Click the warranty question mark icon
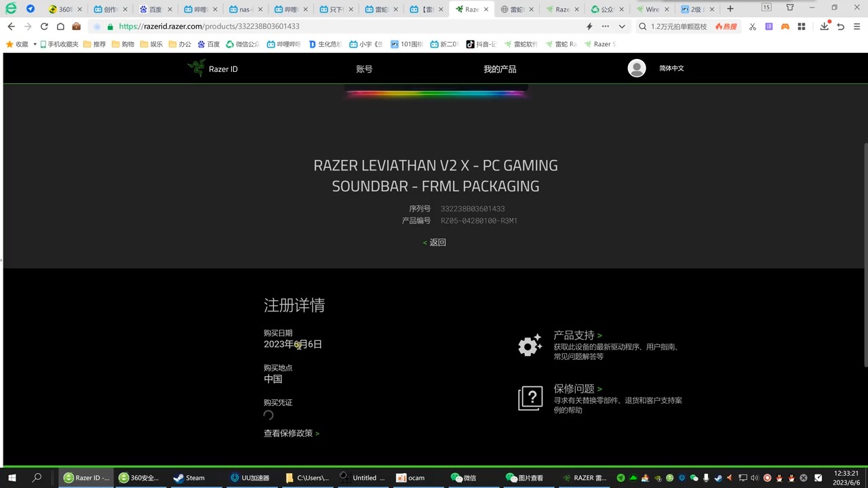This screenshot has width=868, height=488. click(530, 399)
